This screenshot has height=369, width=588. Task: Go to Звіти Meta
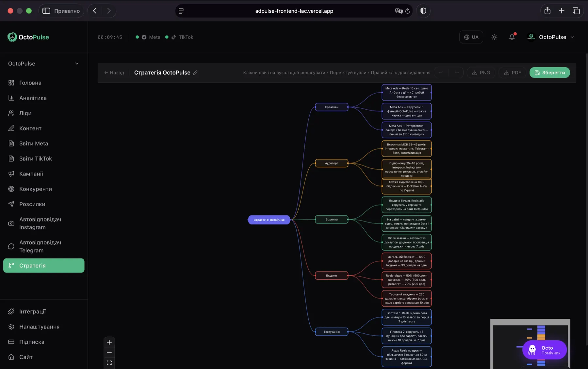point(44,144)
